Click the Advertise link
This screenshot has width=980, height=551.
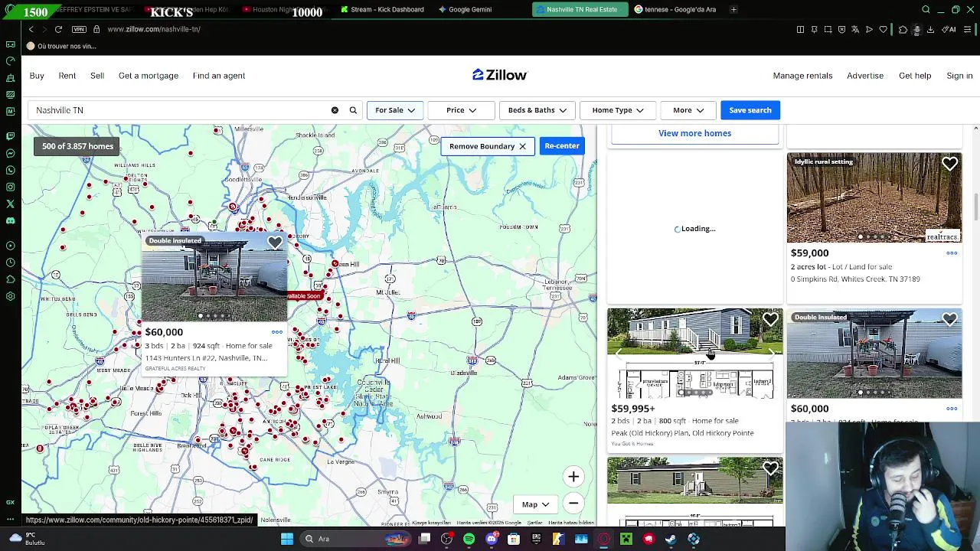point(865,76)
